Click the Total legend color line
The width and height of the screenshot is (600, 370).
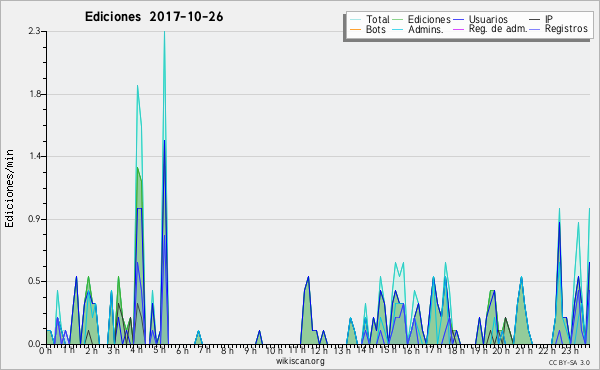355,20
